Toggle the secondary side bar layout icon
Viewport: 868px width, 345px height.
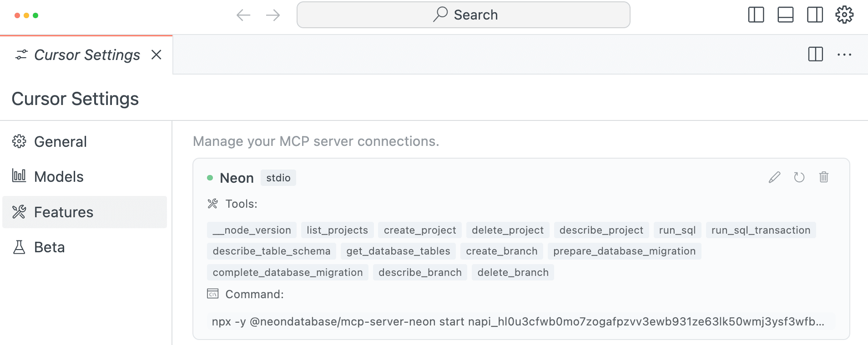[x=815, y=15]
